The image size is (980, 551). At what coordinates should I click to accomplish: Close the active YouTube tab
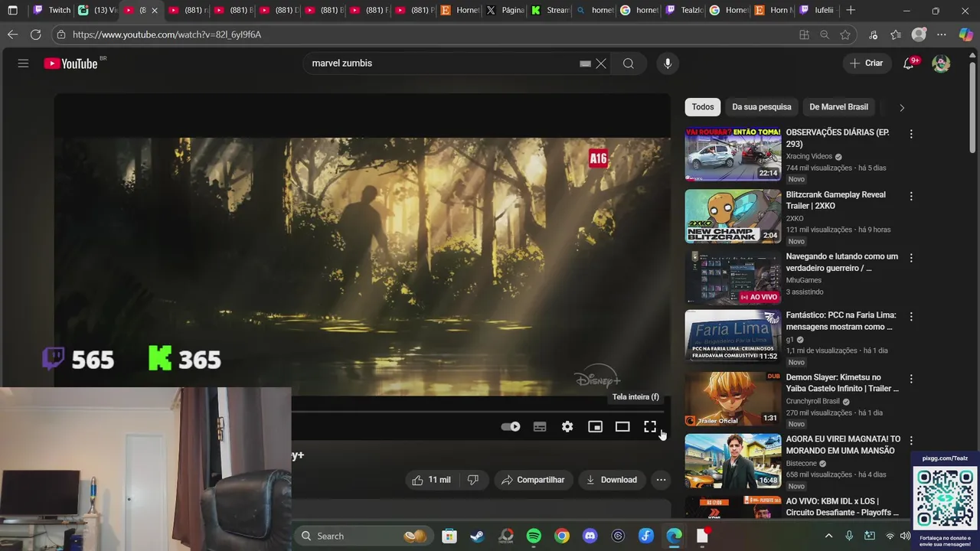tap(155, 10)
